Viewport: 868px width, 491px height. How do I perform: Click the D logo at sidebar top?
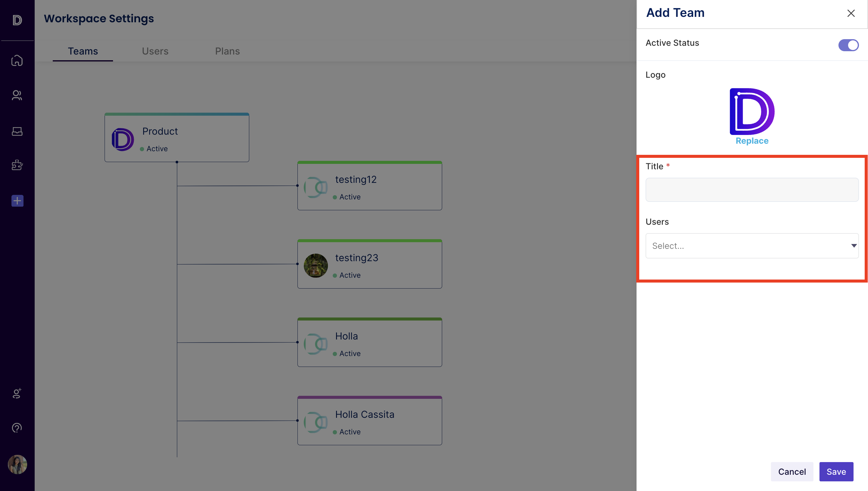(17, 20)
